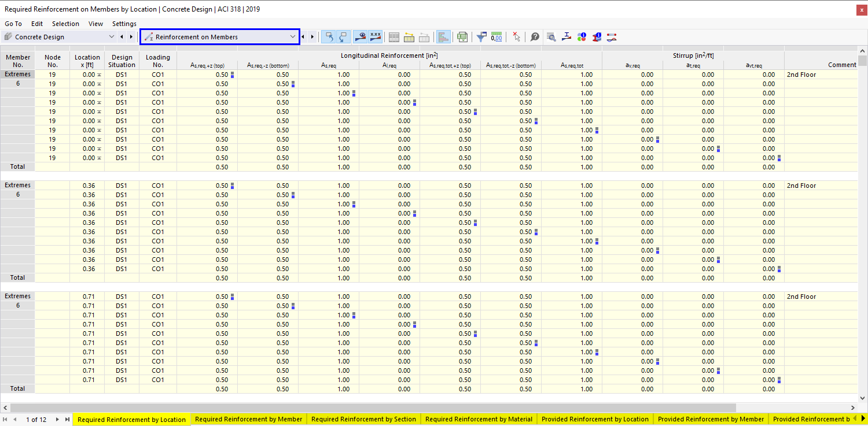Toggle the result diagrams view icon

tap(361, 36)
